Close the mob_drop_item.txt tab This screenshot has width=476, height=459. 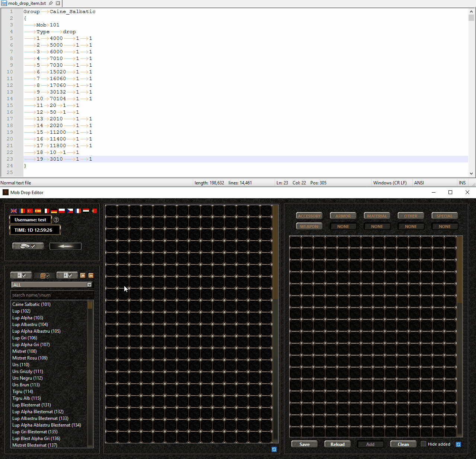(58, 3)
